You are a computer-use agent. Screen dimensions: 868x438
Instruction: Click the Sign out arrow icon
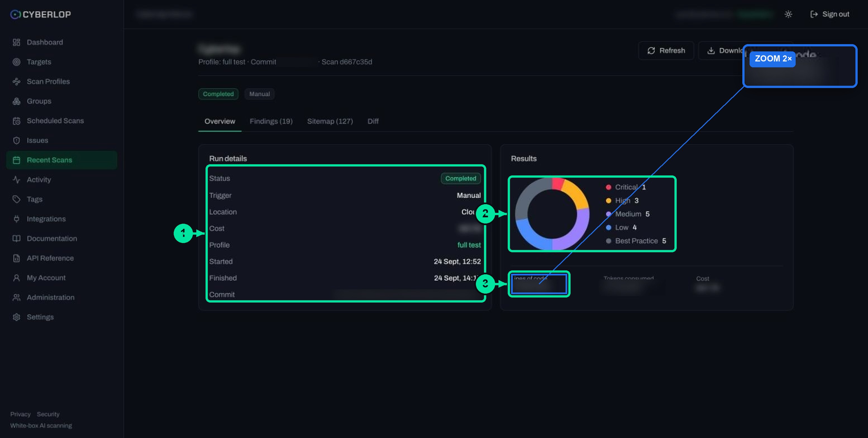[x=814, y=14]
